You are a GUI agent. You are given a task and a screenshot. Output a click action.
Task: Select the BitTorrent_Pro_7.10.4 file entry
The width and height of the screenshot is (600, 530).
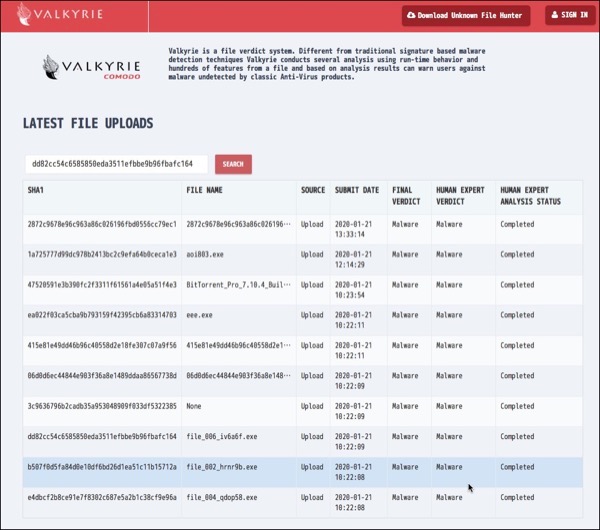[x=240, y=284]
